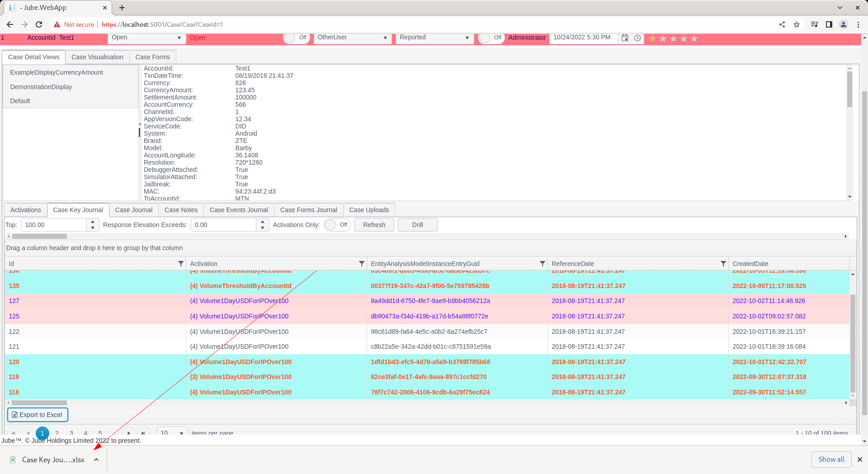
Task: Filter the ReferenceDate column
Action: 723,264
